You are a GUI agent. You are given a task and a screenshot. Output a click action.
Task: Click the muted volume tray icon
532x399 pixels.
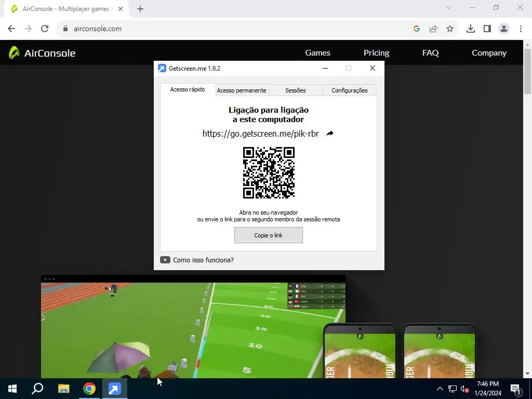pyautogui.click(x=464, y=389)
